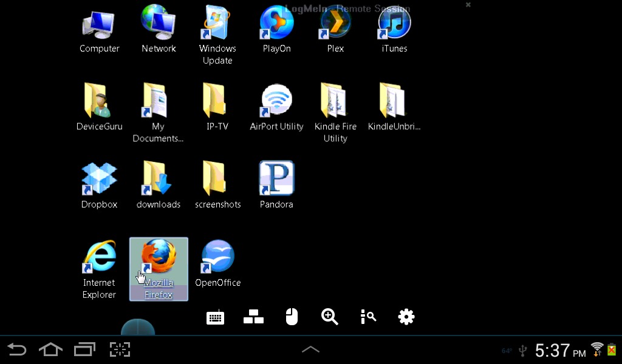The height and width of the screenshot is (364, 622).
Task: Open the downloads folder shortcut
Action: [x=159, y=186]
